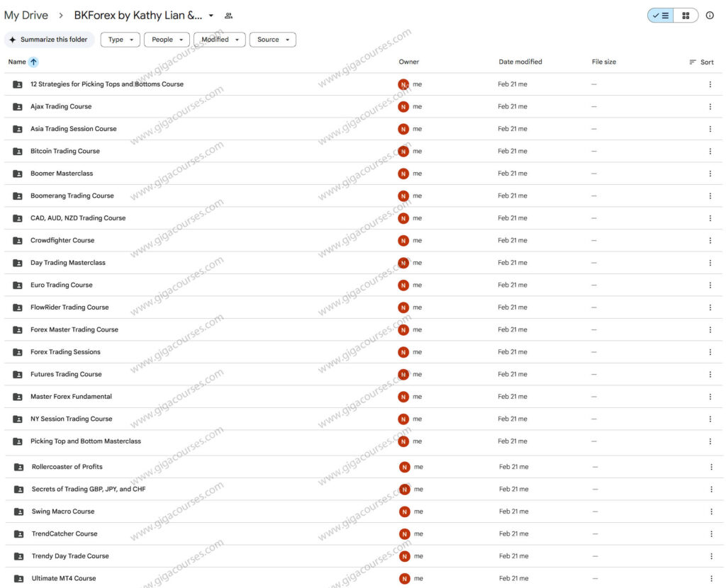
Task: Click the Date modified column header
Action: coord(520,62)
